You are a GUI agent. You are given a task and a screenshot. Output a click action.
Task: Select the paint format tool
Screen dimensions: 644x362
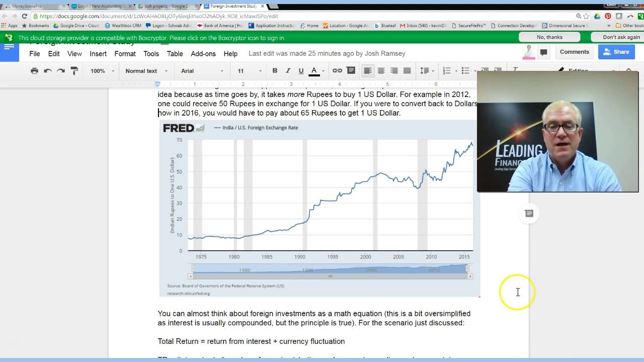click(x=74, y=71)
